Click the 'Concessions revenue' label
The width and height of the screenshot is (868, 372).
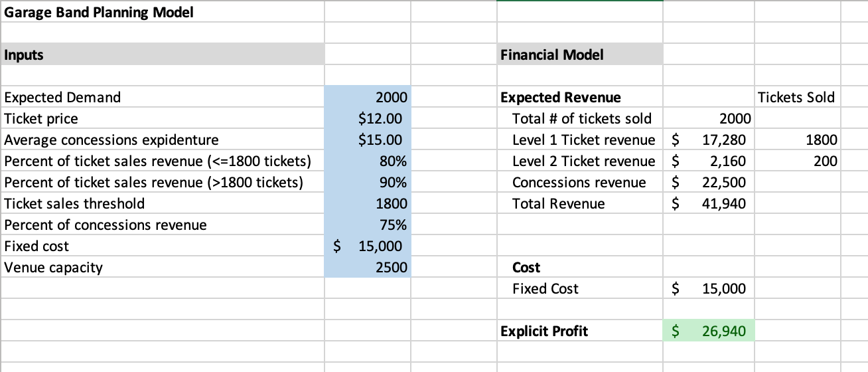tap(579, 182)
